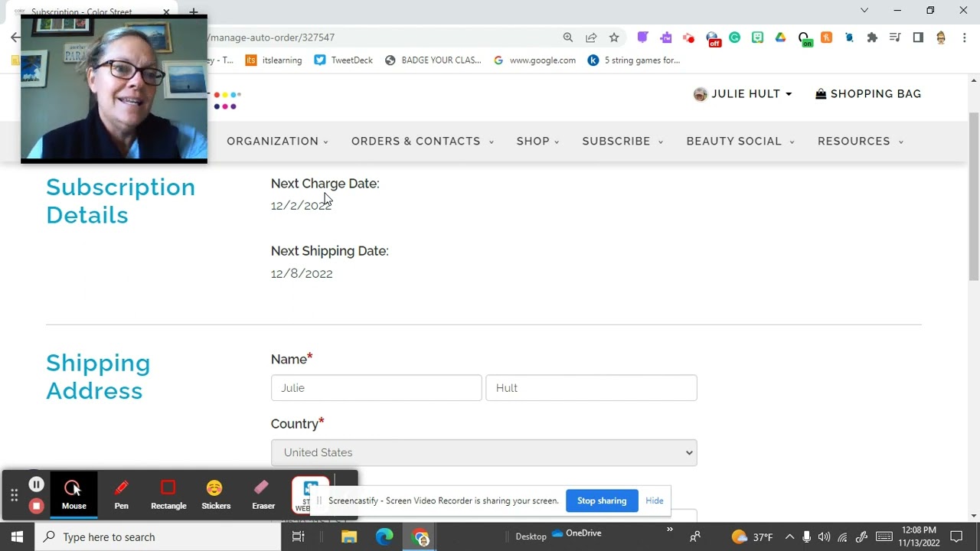Screen dimensions: 980x551
Task: Click the volume speaker tray icon
Action: tap(824, 537)
